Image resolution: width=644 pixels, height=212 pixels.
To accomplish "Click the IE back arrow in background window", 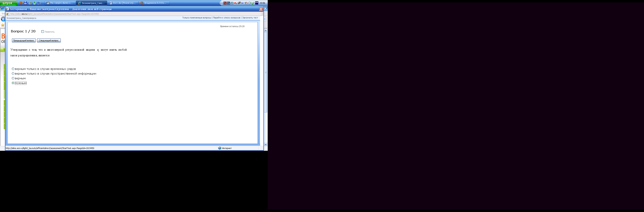I will coord(3,19).
